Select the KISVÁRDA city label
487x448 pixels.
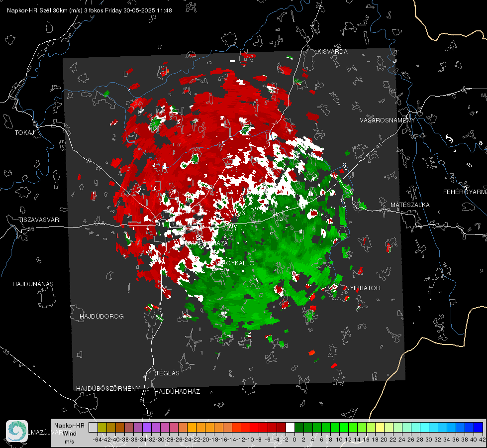coord(332,52)
